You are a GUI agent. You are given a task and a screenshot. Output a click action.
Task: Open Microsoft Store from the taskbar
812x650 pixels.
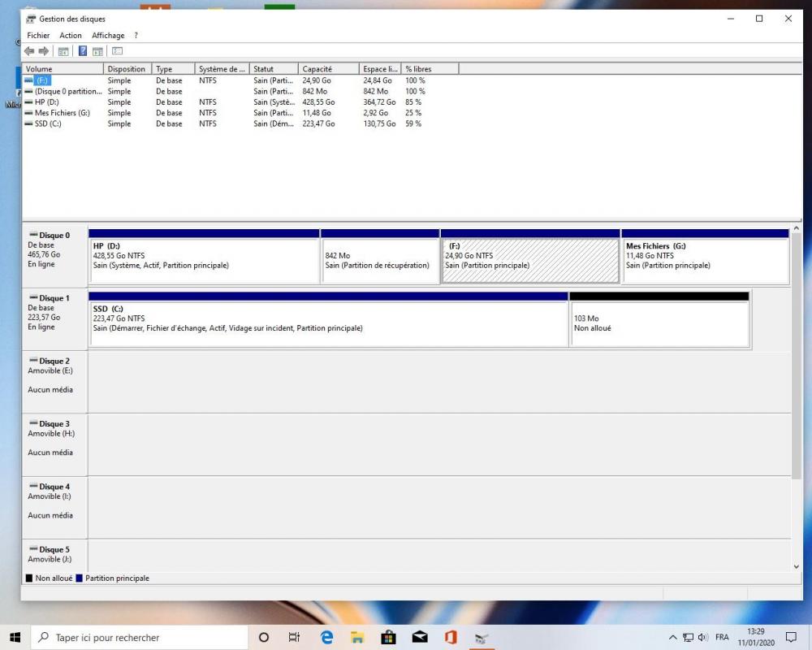(388, 638)
